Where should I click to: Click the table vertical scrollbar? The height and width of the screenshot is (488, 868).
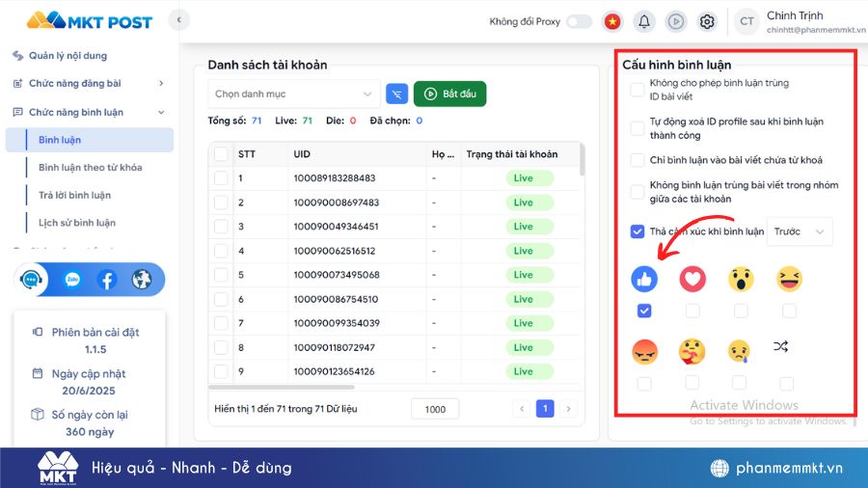click(x=582, y=160)
